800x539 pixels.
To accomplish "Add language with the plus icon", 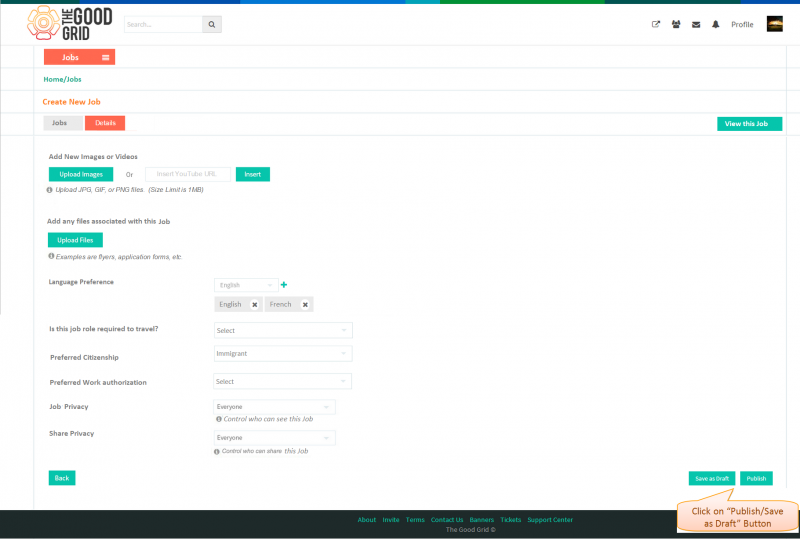I will click(x=284, y=285).
